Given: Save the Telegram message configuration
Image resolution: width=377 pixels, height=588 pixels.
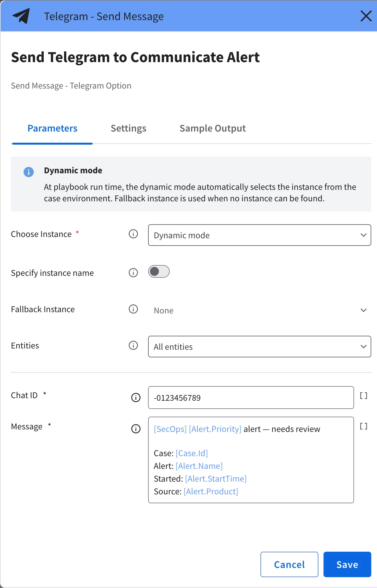Looking at the screenshot, I should [x=347, y=564].
